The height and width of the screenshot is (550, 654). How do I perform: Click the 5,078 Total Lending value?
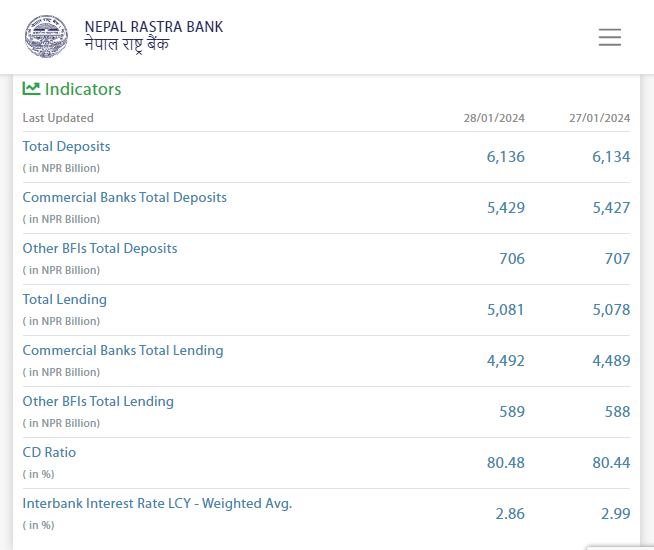[611, 310]
